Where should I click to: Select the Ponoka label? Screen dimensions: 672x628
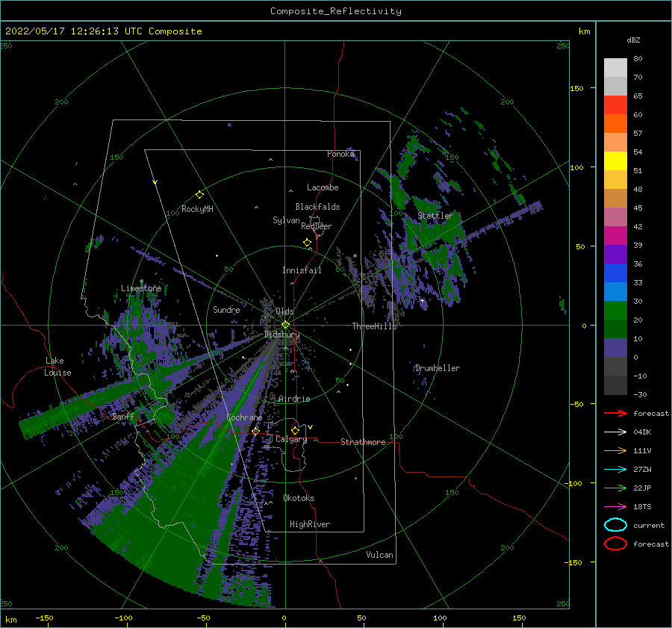(x=340, y=154)
